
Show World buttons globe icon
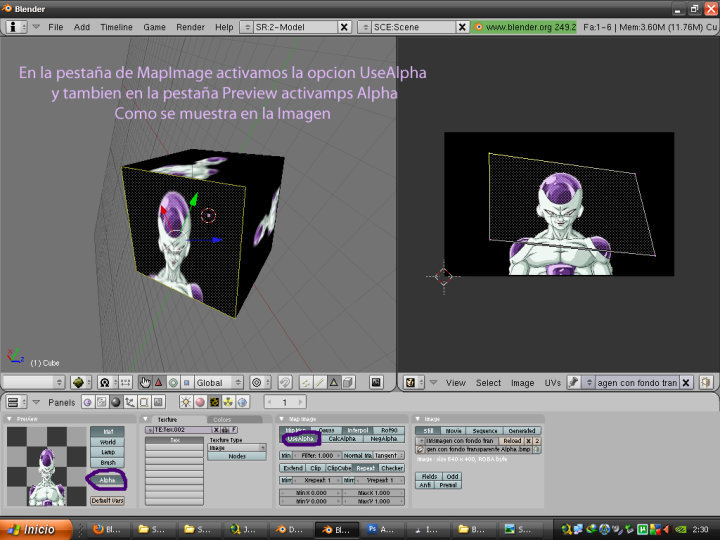(242, 402)
